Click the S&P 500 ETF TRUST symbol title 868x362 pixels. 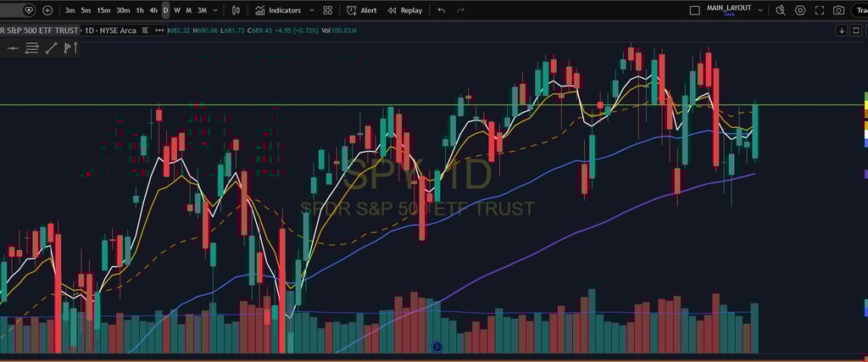point(39,31)
